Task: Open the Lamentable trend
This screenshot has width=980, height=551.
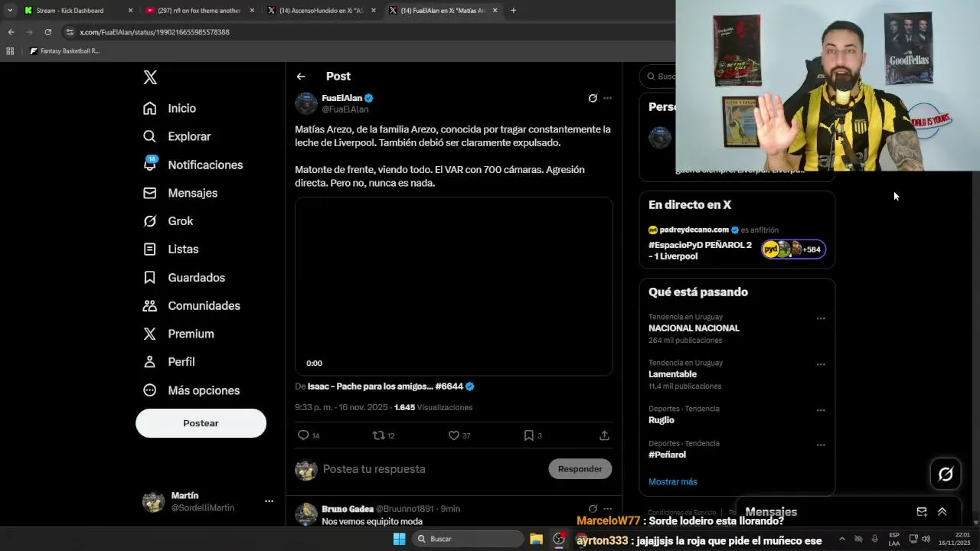Action: (672, 374)
